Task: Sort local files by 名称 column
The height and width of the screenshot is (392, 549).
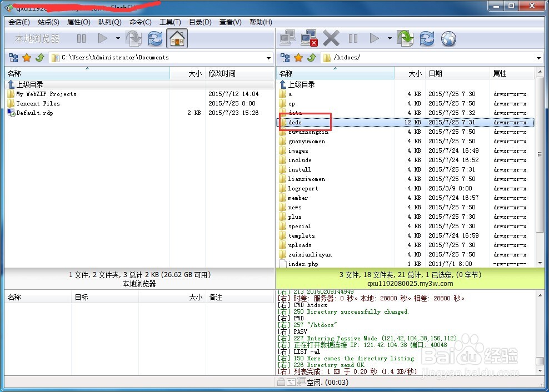Action: click(87, 73)
